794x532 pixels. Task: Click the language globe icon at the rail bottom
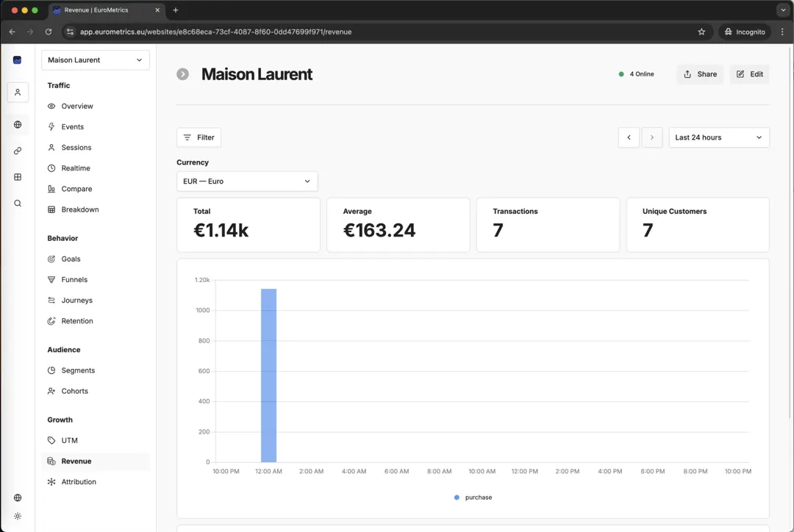click(18, 497)
